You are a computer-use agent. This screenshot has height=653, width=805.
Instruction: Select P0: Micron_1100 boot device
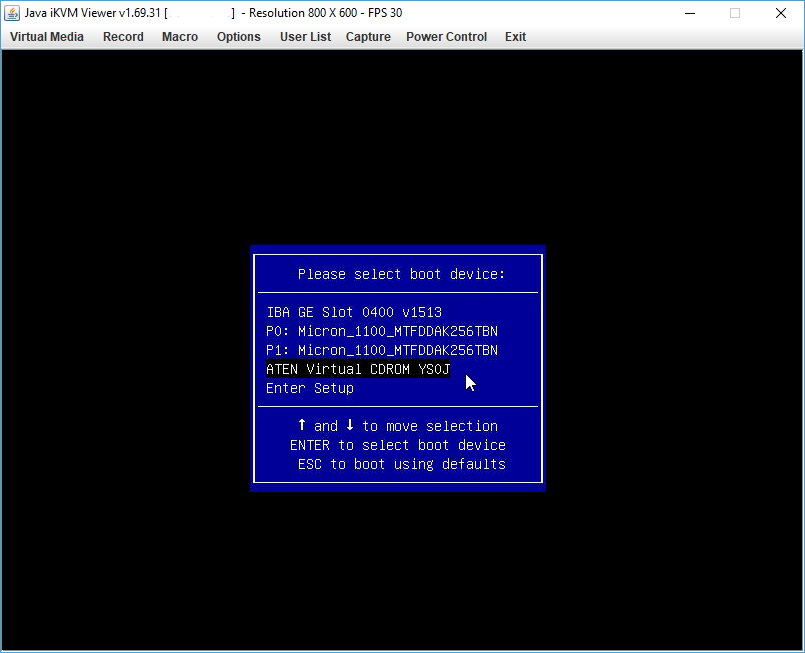coord(382,331)
